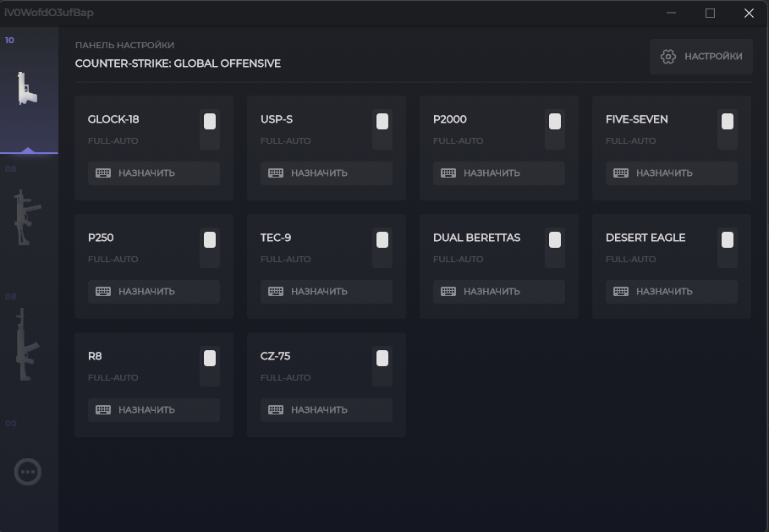The image size is (769, 532).
Task: Select the pistols category icon in sidebar
Action: tap(27, 88)
